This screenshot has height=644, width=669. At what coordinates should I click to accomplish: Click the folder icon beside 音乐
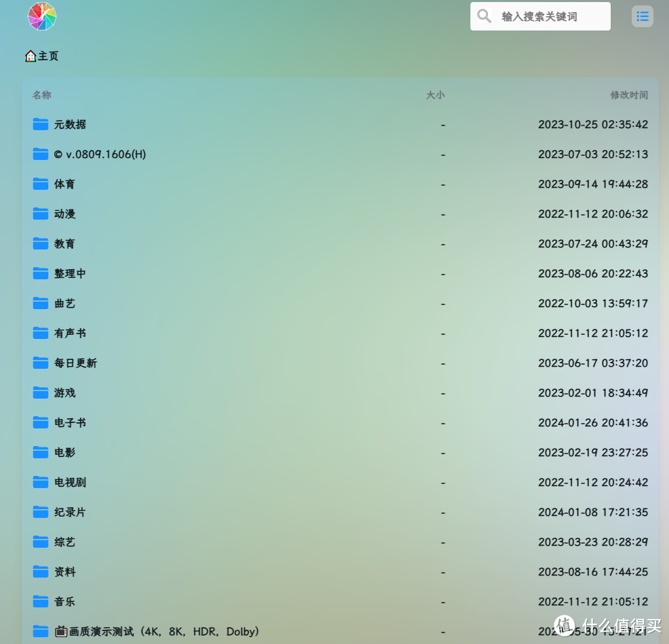[41, 601]
